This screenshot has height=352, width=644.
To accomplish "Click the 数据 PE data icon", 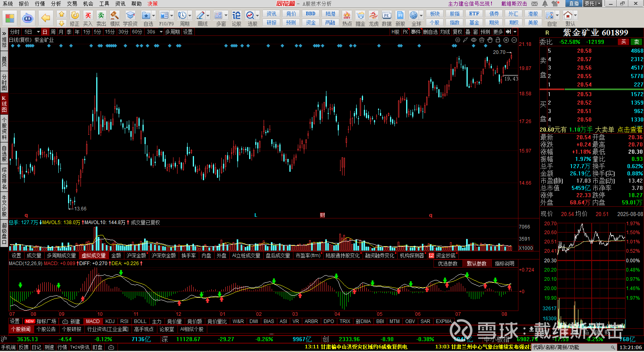I will [x=386, y=15].
